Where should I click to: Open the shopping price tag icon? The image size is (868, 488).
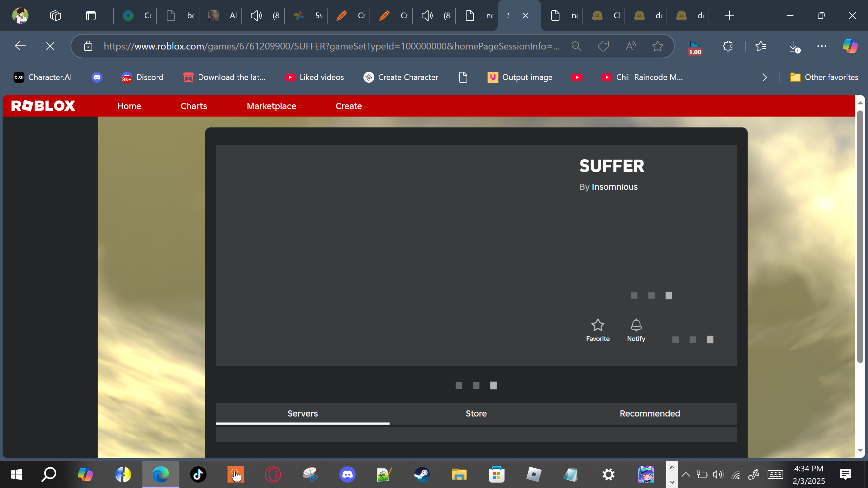tap(604, 46)
